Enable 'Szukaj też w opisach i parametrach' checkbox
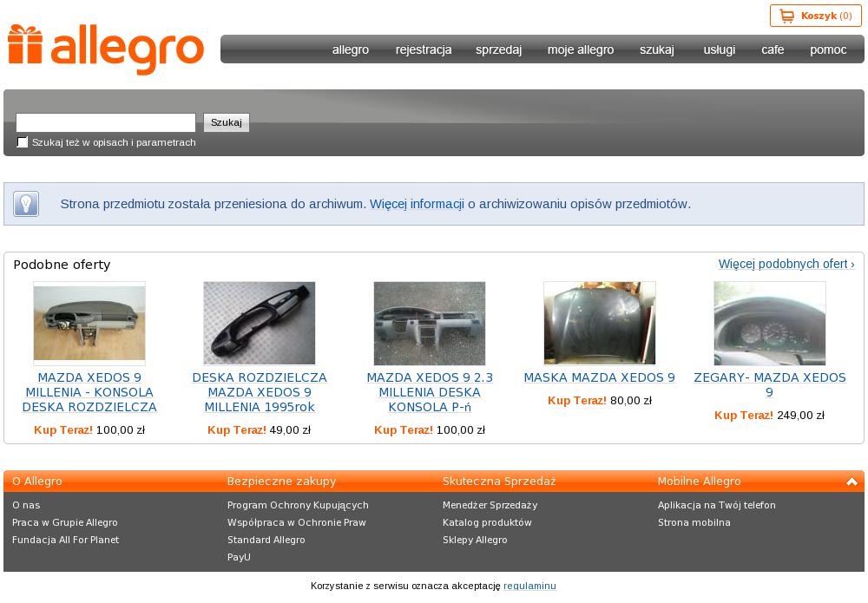The height and width of the screenshot is (603, 868). pyautogui.click(x=23, y=142)
